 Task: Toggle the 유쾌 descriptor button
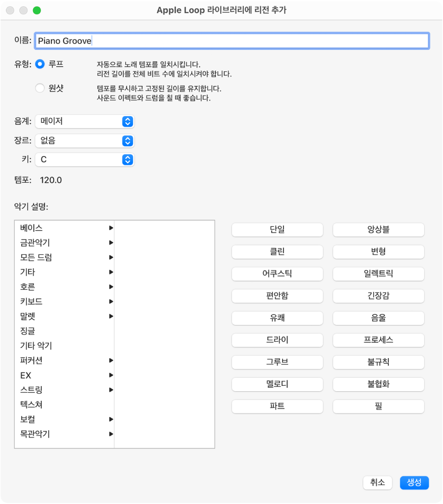tap(277, 318)
